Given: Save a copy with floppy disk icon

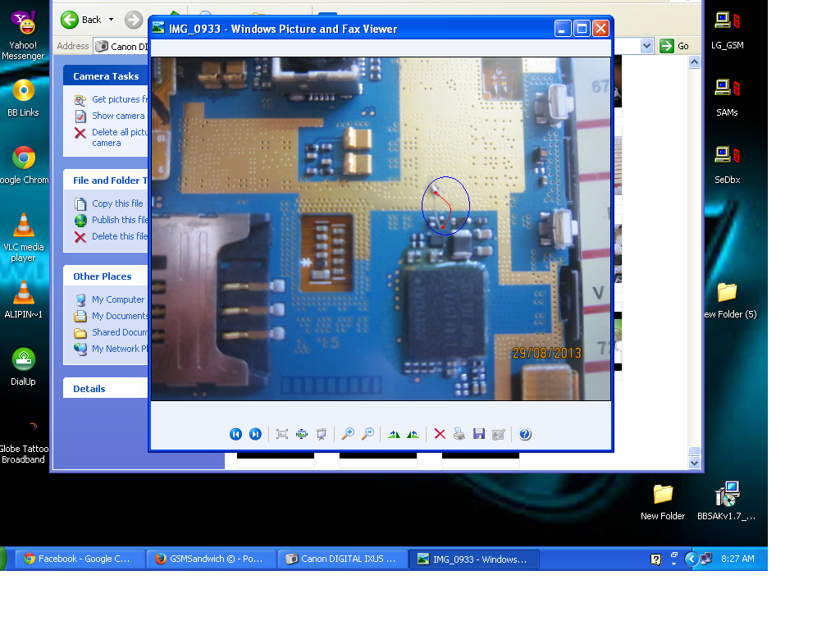Looking at the screenshot, I should click(x=479, y=434).
